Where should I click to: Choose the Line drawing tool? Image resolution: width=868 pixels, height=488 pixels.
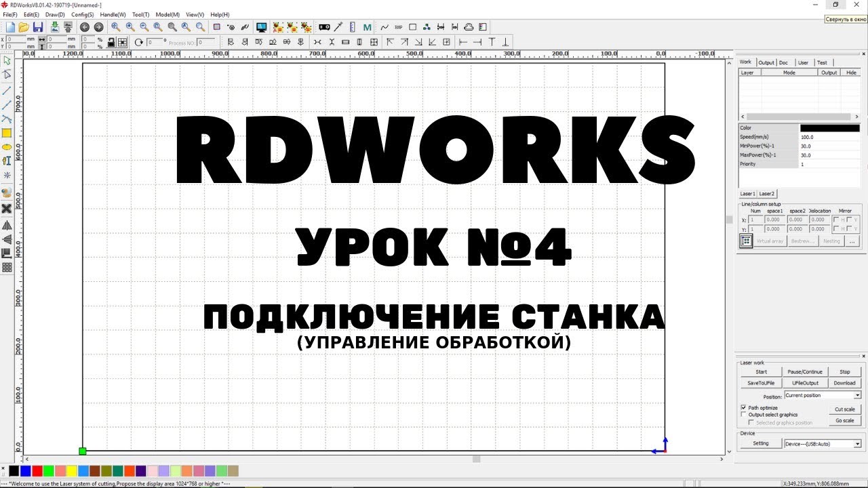click(7, 90)
